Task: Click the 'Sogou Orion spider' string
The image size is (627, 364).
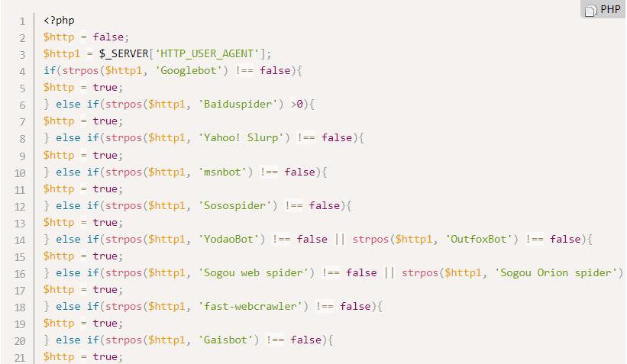Action: coord(555,273)
